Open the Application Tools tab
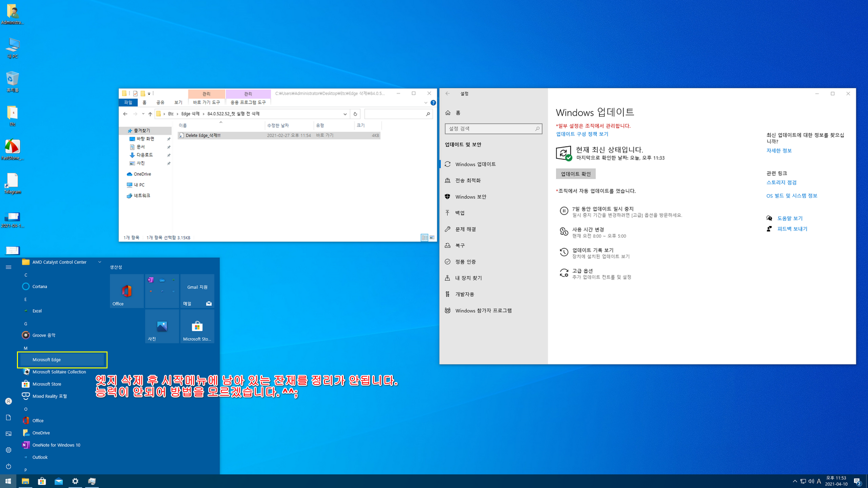The image size is (868, 488). [248, 103]
